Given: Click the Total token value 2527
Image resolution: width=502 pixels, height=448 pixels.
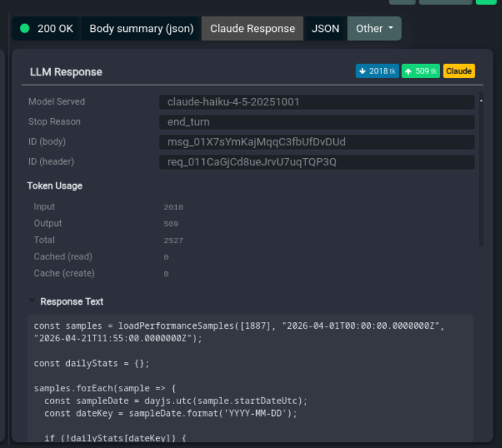Looking at the screenshot, I should click(173, 241).
